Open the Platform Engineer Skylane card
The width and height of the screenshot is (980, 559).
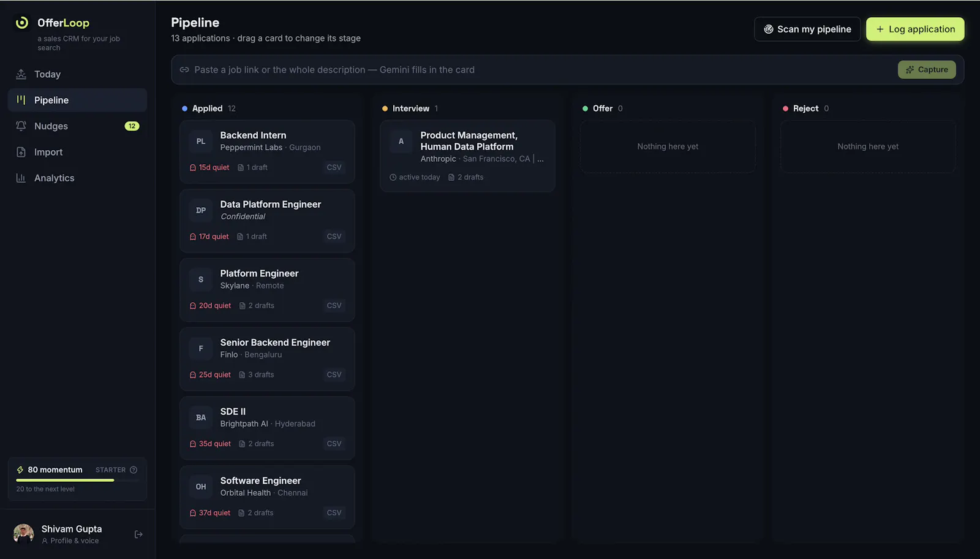pos(267,290)
